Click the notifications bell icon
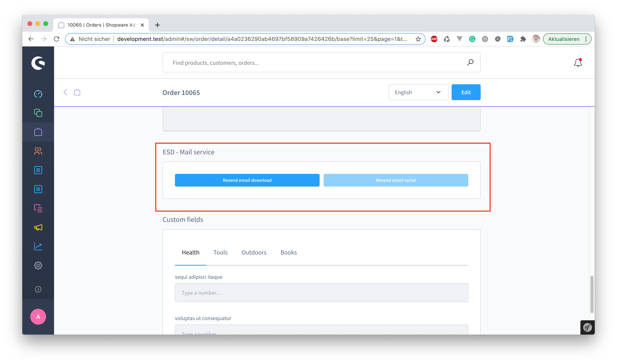Screen dimensions: 617x364 tap(578, 63)
